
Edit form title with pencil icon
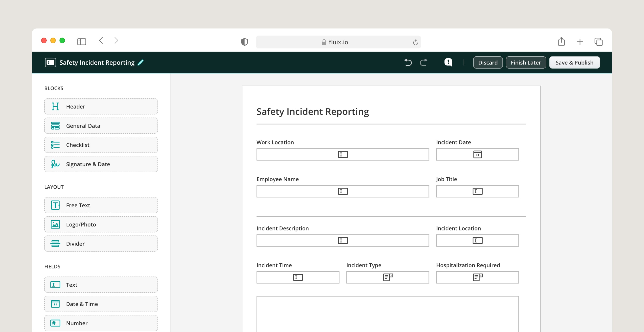click(141, 62)
